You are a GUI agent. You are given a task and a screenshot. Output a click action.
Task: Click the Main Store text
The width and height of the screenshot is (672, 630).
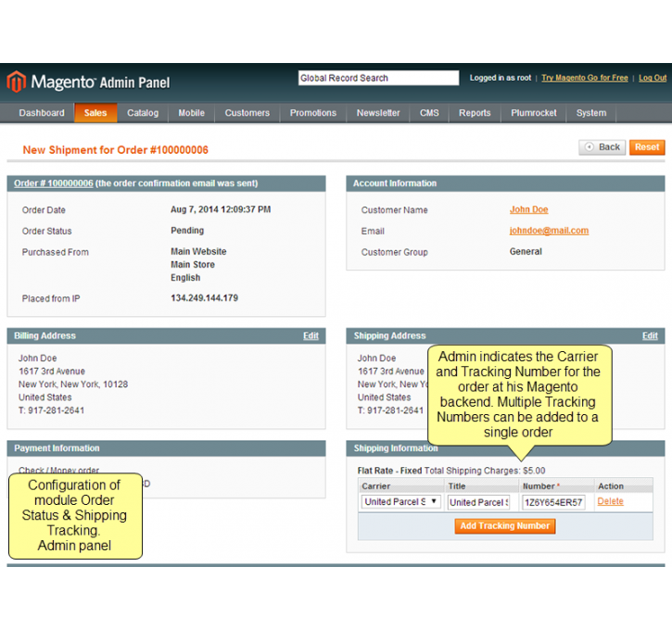click(x=193, y=265)
